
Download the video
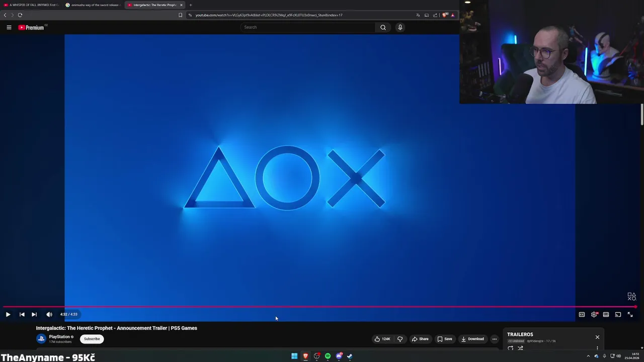click(472, 339)
